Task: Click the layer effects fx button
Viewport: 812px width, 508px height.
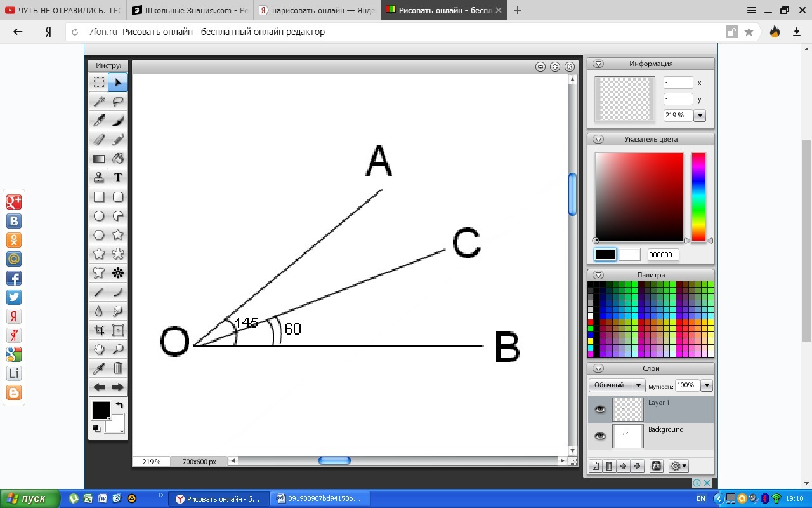Action: (657, 466)
